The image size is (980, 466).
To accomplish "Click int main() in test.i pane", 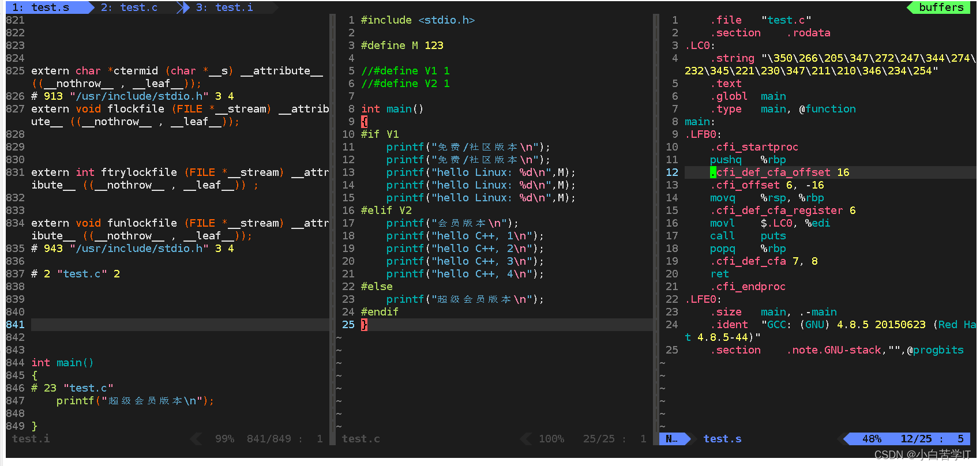I will pyautogui.click(x=62, y=363).
